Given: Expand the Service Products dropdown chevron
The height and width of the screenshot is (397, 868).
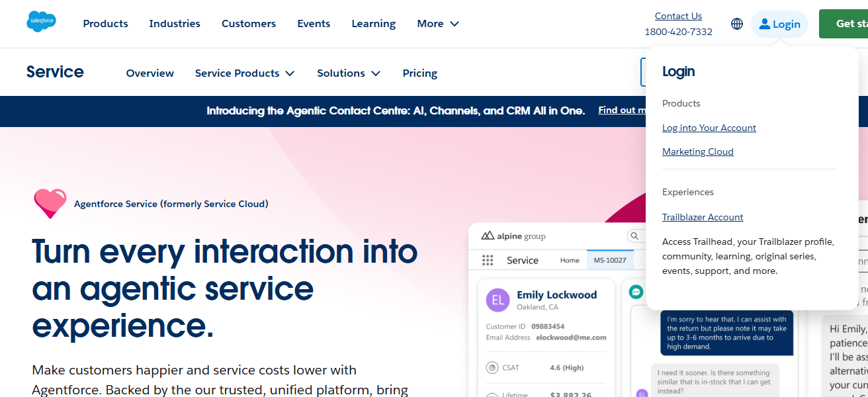Looking at the screenshot, I should [x=290, y=73].
